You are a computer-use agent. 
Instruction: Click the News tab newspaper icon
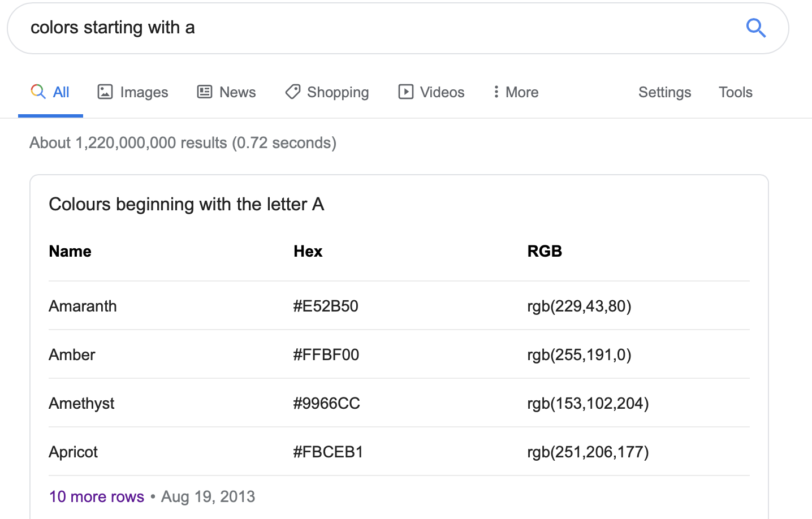click(204, 92)
